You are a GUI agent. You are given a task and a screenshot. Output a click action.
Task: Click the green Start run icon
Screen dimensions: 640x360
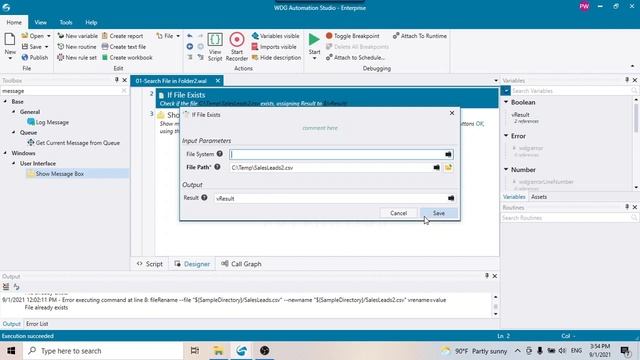point(314,40)
